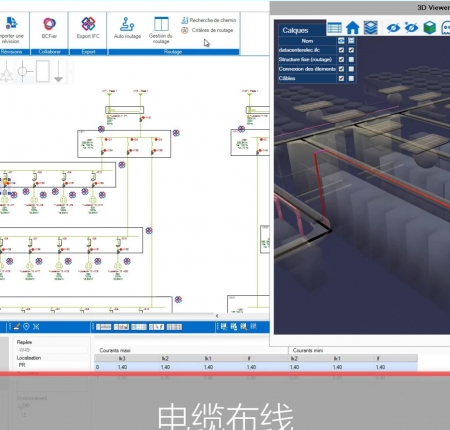Toggle the layers panel icon in 3D Viewer
This screenshot has width=450, height=430.
pyautogui.click(x=371, y=28)
